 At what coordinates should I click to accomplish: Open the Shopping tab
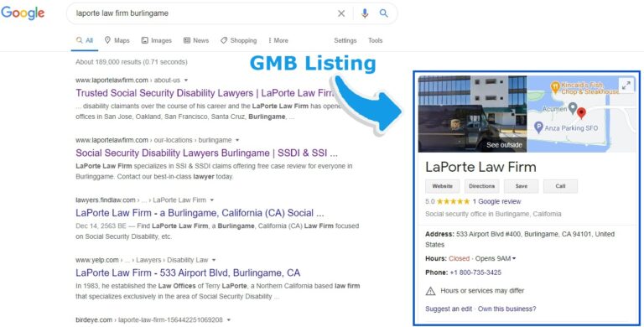click(239, 40)
